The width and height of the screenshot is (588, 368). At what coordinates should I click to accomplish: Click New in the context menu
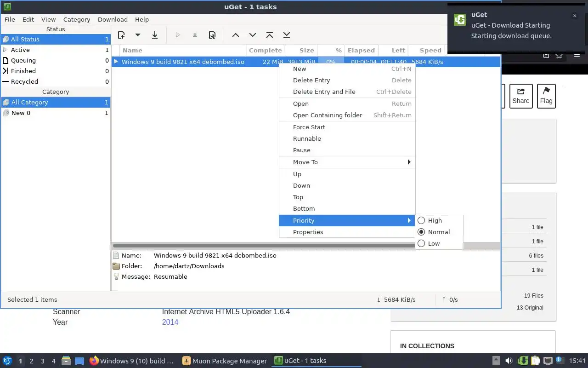(x=347, y=69)
